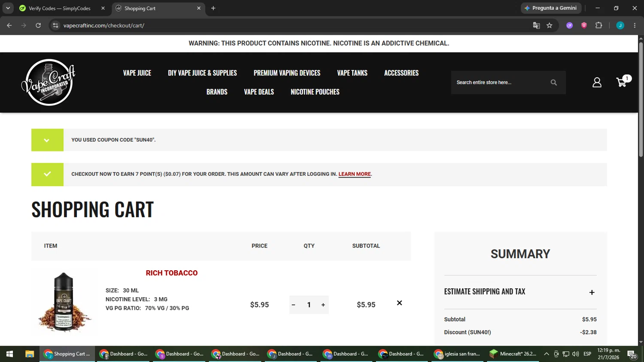The height and width of the screenshot is (362, 644).
Task: Open DIY Vape Juice & Supplies menu
Action: (x=202, y=73)
